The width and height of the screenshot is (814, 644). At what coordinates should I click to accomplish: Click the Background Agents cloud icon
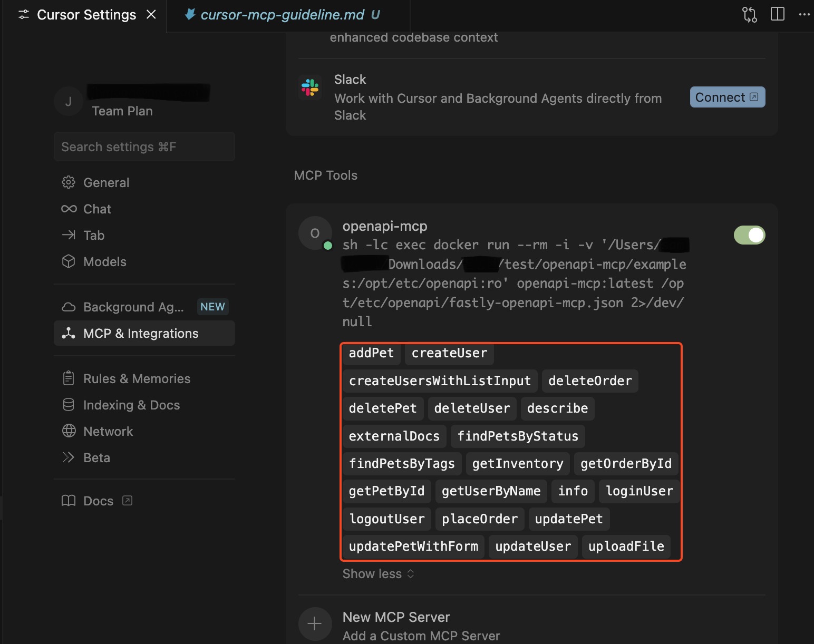pos(69,307)
